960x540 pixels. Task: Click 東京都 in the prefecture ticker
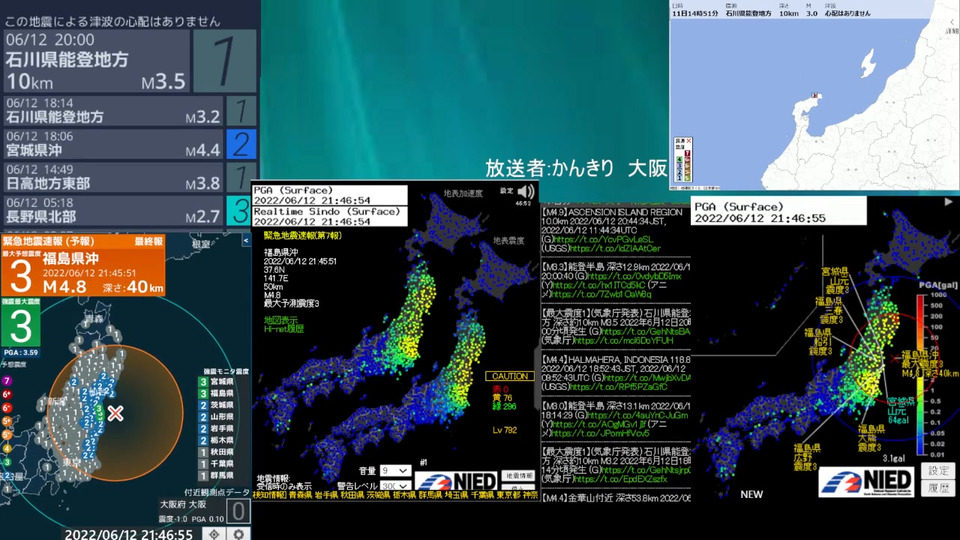pos(509,495)
